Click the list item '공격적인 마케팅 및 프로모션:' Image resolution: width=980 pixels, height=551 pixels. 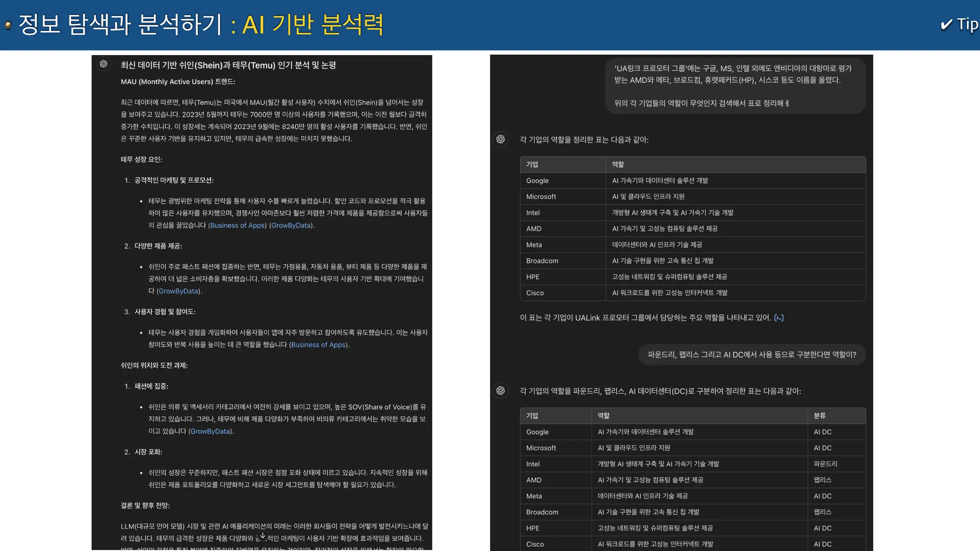(174, 180)
